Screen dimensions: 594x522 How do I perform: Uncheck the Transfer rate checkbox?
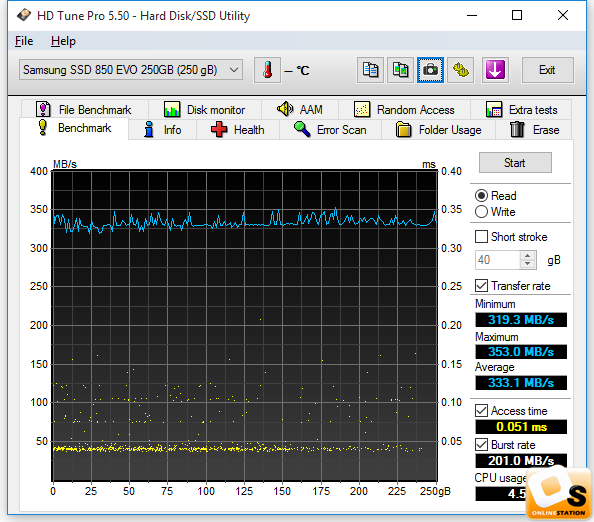point(481,286)
